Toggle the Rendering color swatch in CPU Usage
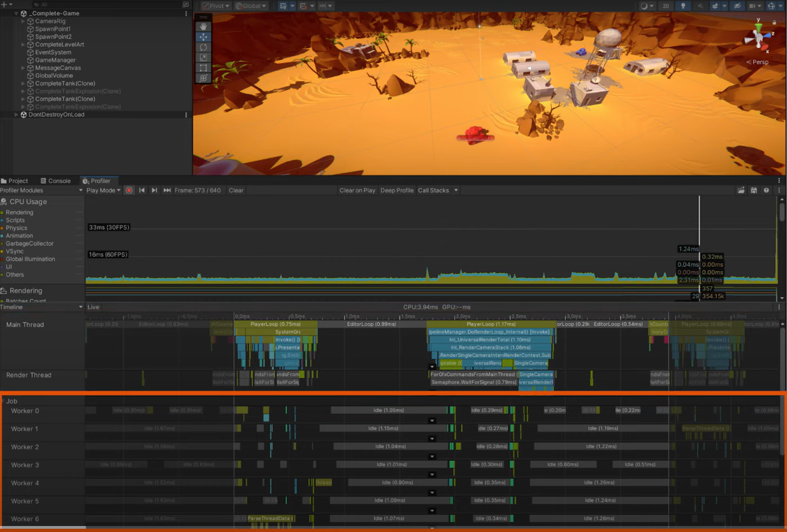This screenshot has height=532, width=787. (x=2, y=212)
